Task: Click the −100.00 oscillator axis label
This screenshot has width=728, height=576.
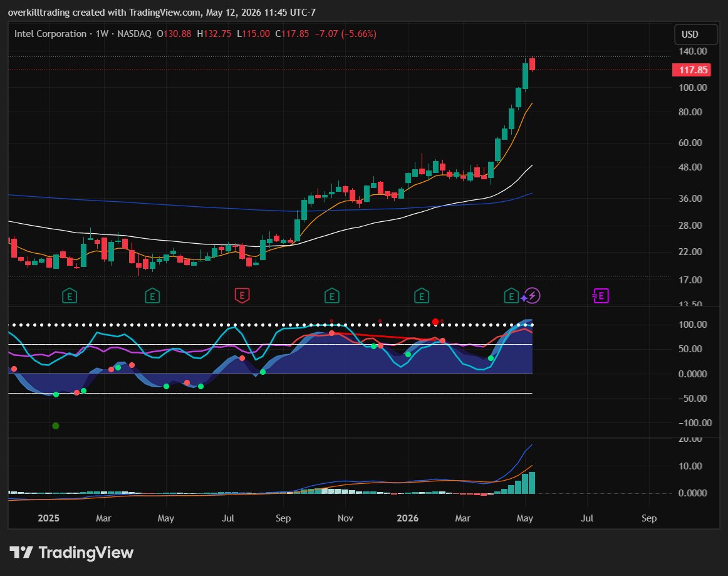Action: [x=695, y=422]
